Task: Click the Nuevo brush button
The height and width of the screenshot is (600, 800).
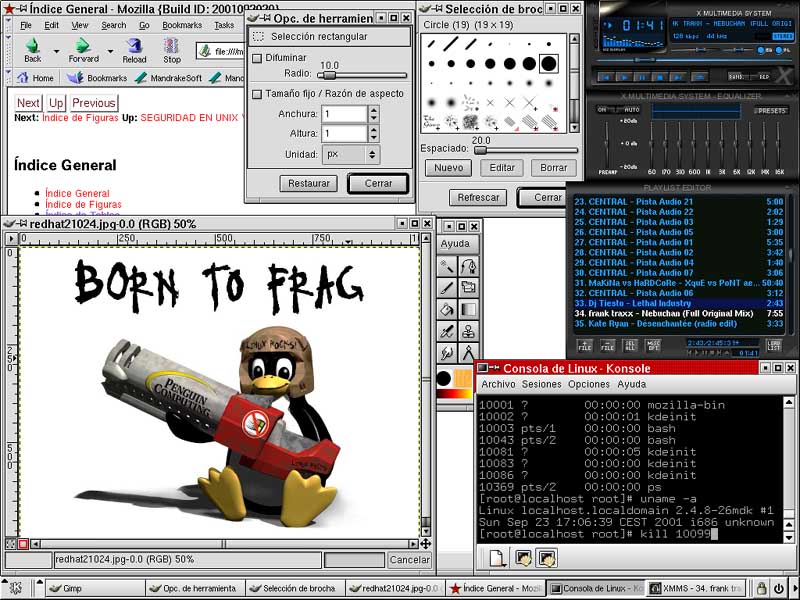Action: tap(448, 167)
